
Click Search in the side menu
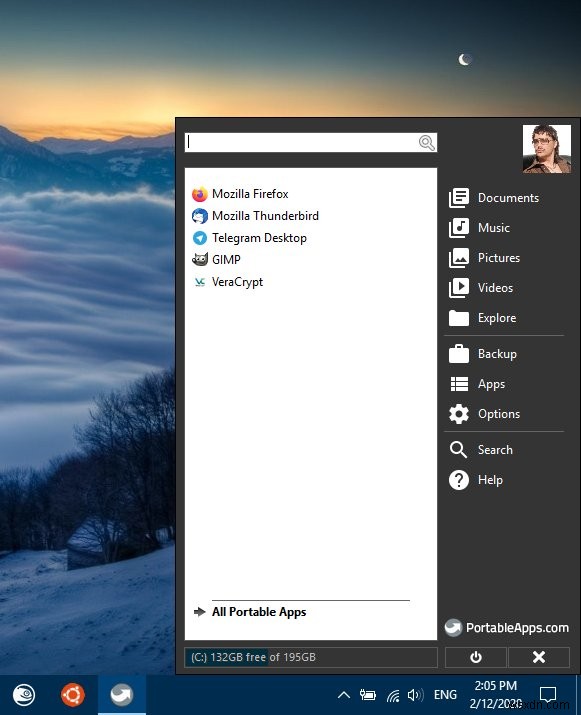(x=481, y=450)
